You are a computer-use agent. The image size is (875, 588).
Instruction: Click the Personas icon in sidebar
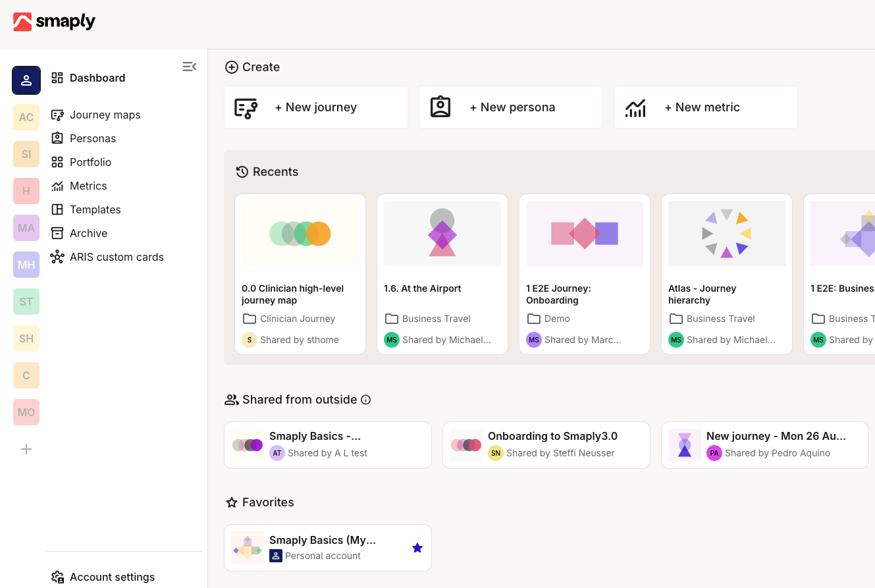(x=57, y=138)
